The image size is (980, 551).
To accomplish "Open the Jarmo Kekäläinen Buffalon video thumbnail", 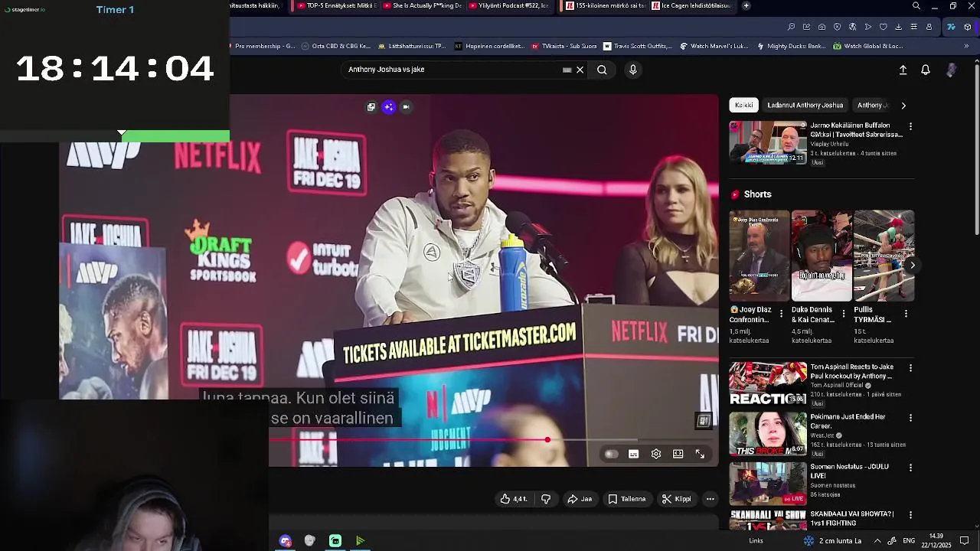I will 768,142.
